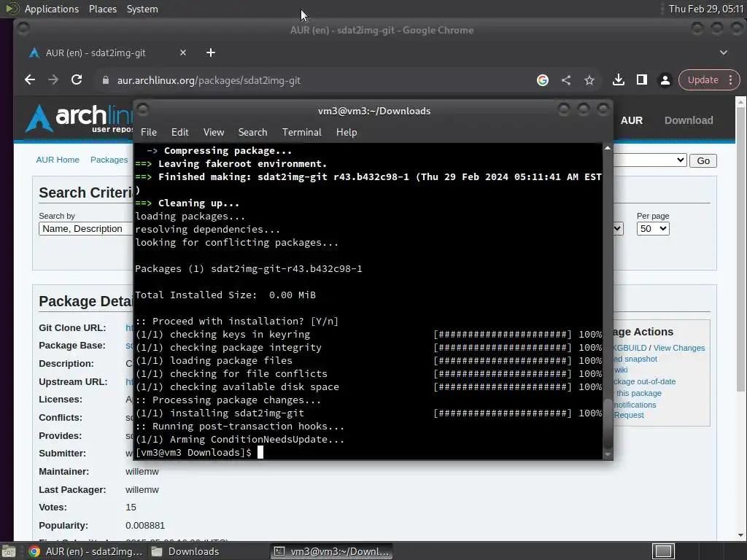The image size is (747, 560).
Task: Click Submit Request link
Action: coord(629,415)
